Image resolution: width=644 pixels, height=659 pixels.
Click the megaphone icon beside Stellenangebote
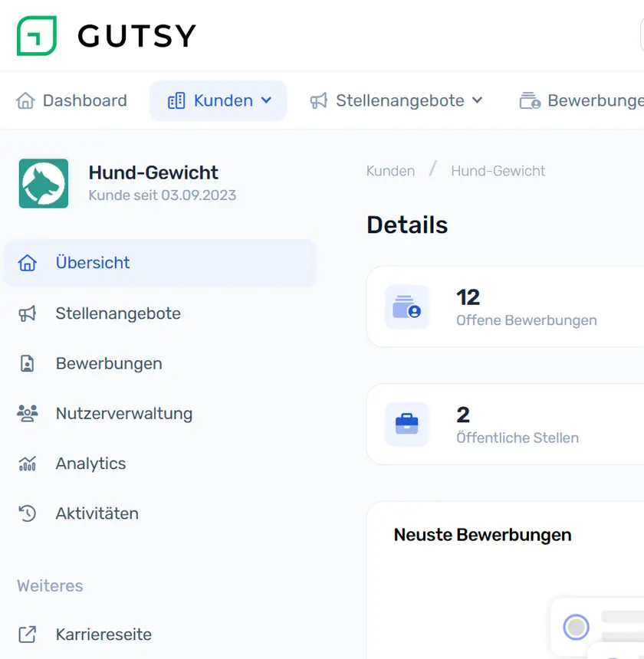pos(28,313)
